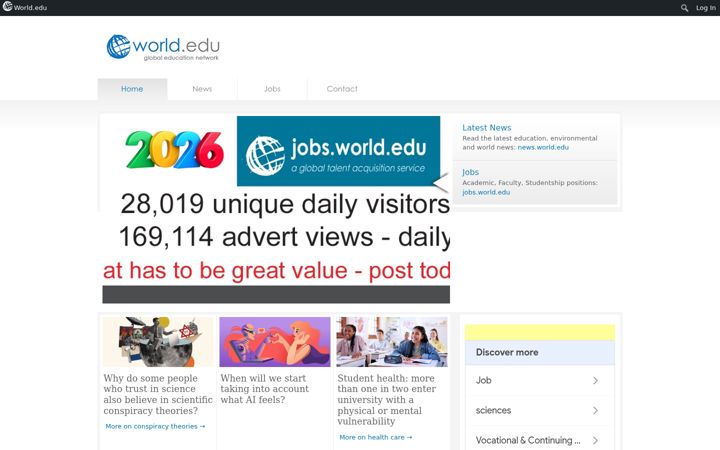
Task: Click the World.edu site name in admin bar
Action: [30, 8]
